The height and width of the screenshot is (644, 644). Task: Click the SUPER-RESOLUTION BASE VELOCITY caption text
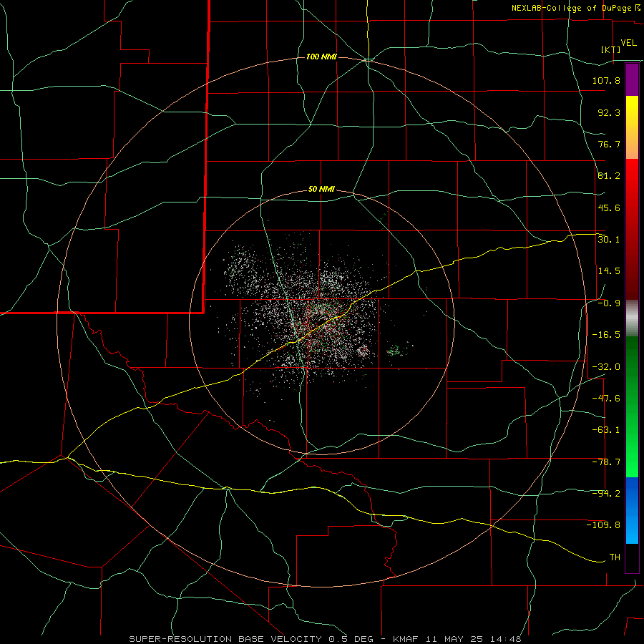point(225,639)
